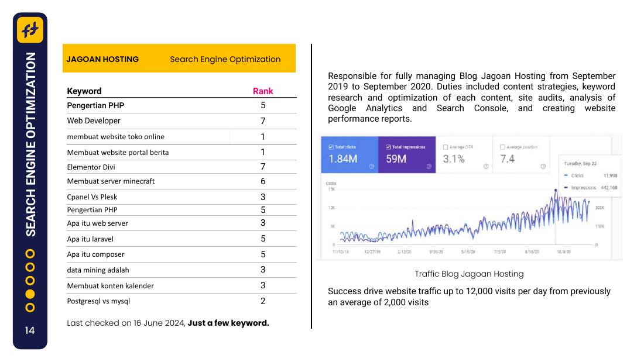Click the 10/4/20 date on chart axis

(563, 251)
